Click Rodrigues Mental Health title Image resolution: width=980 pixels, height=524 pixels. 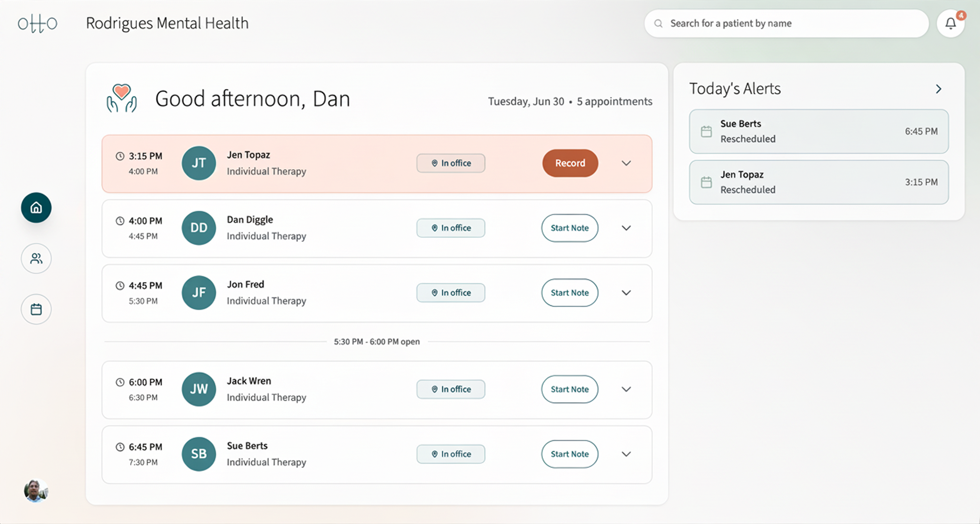click(x=167, y=24)
